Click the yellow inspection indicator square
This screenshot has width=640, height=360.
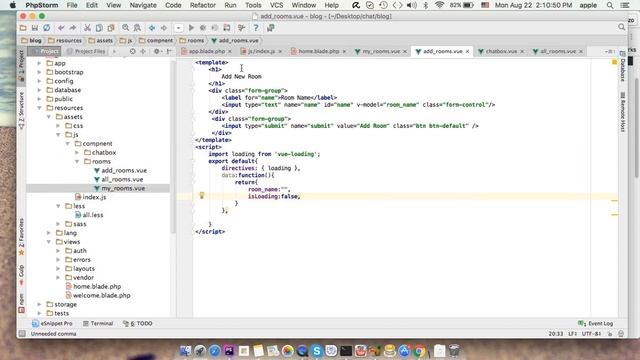(614, 62)
